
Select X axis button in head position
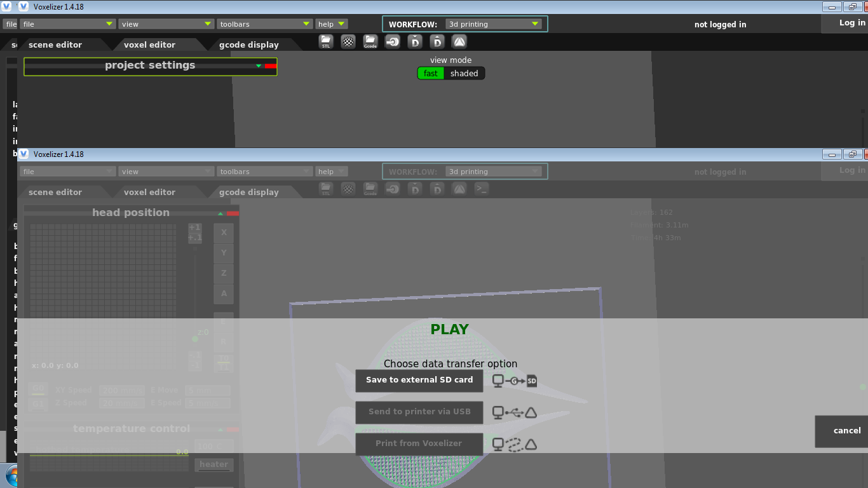[224, 233]
